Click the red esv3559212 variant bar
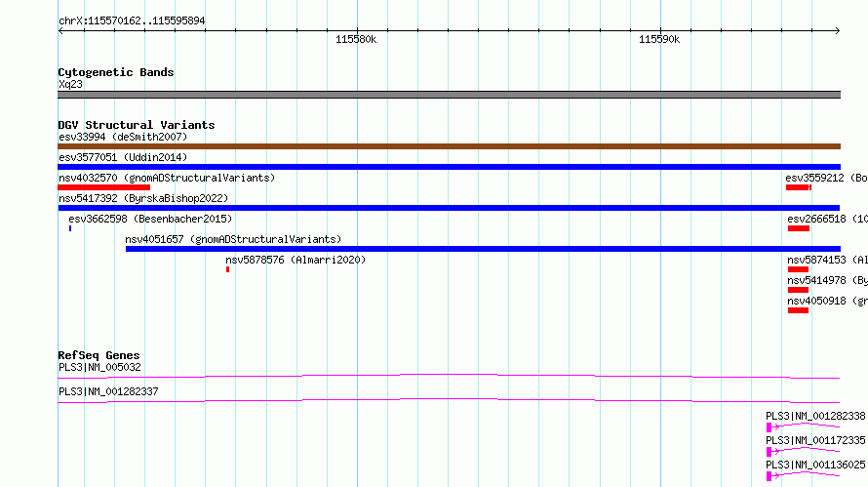The height and width of the screenshot is (487, 868). click(799, 187)
